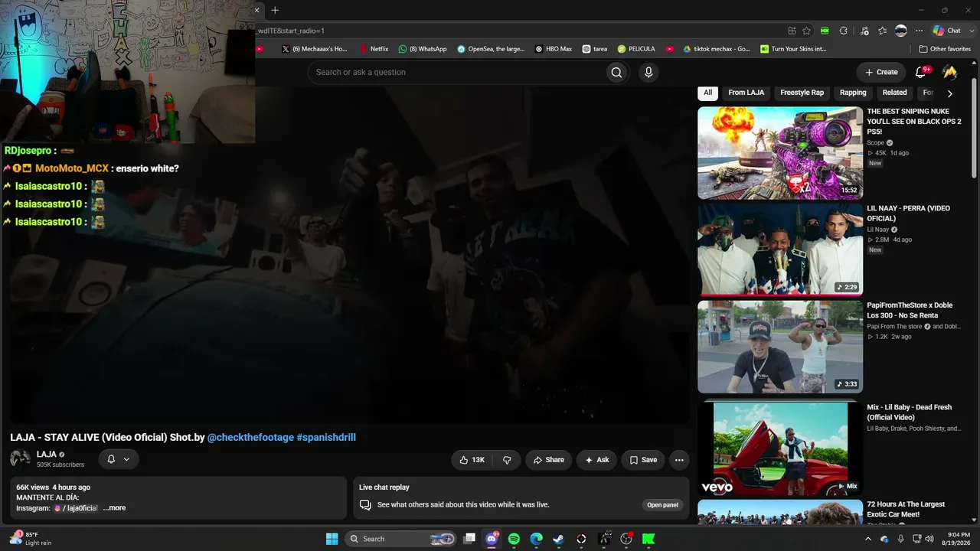Screen dimensions: 980x551
Task: Open the live chat replay speech bubble icon
Action: coord(365,505)
